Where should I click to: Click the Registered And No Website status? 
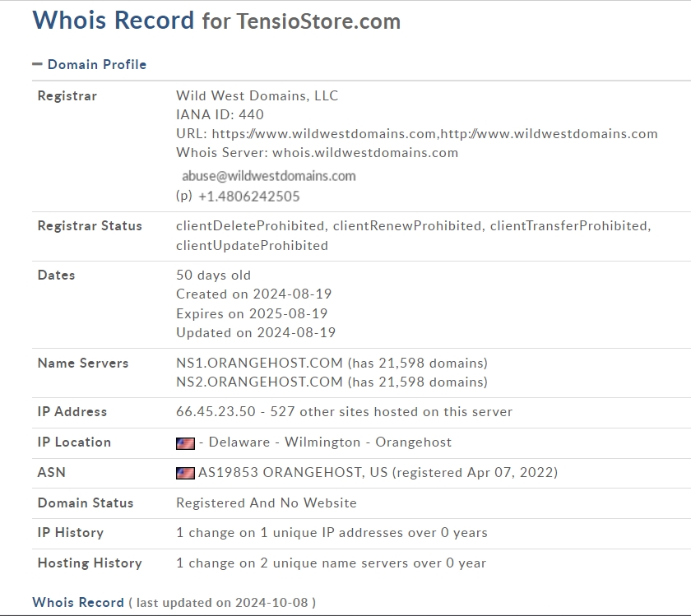point(267,503)
